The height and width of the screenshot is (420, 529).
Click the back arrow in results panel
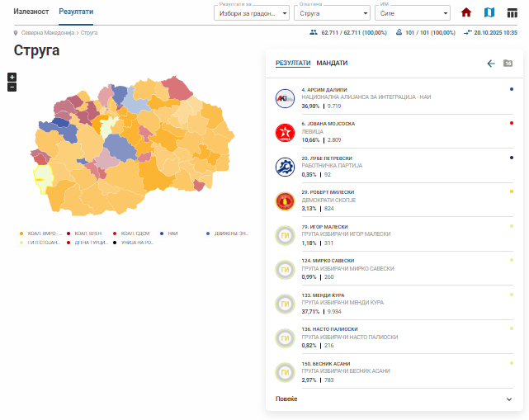[491, 64]
